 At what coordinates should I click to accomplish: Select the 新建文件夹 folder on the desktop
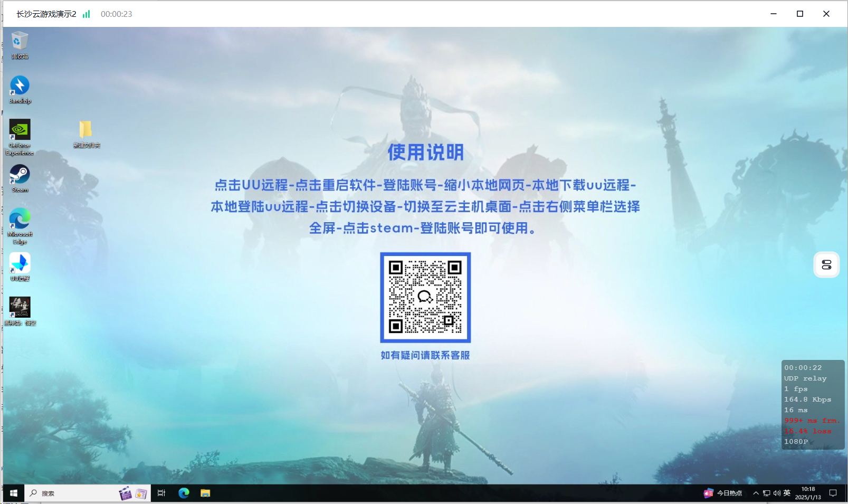coord(86,134)
